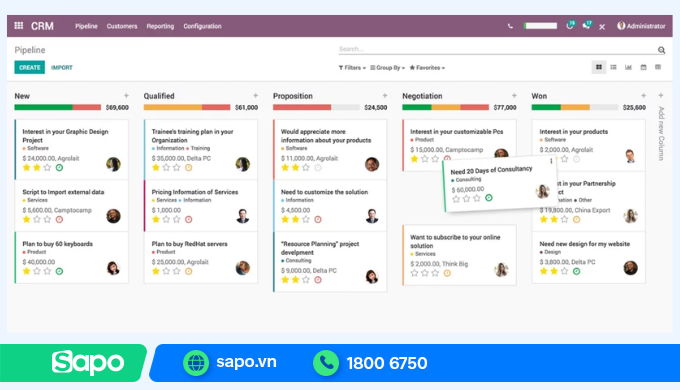This screenshot has width=680, height=390.
Task: Set second star on Plan to buy 60 keyboards
Action: pyautogui.click(x=37, y=271)
